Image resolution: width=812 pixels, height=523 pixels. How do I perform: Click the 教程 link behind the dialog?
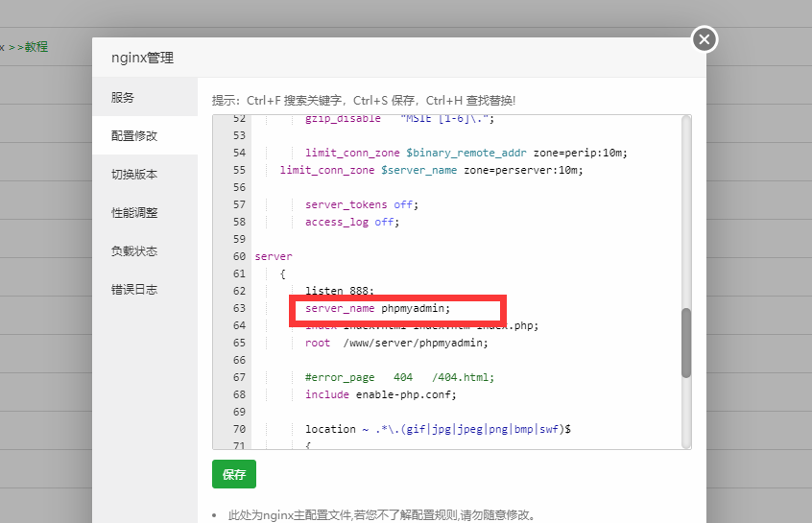(x=36, y=47)
